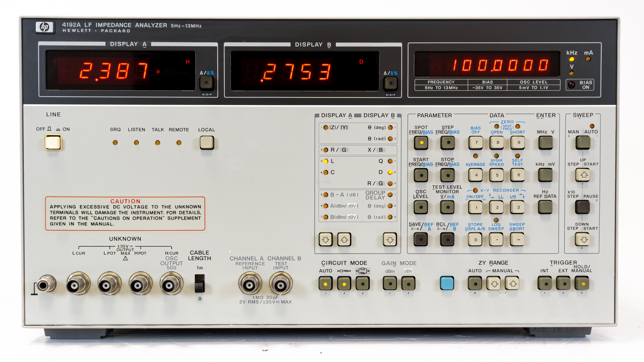The height and width of the screenshot is (362, 644).
Task: Push the left Display A down-arrow key
Action: point(326,240)
